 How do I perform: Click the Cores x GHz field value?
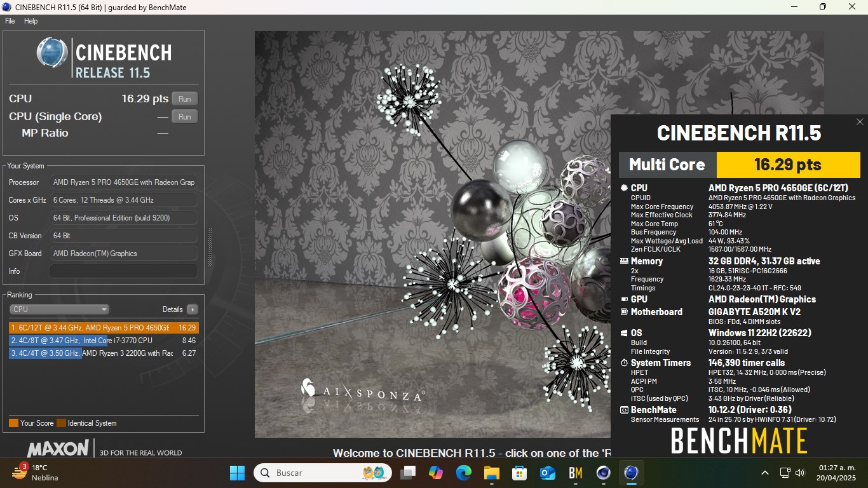point(124,200)
